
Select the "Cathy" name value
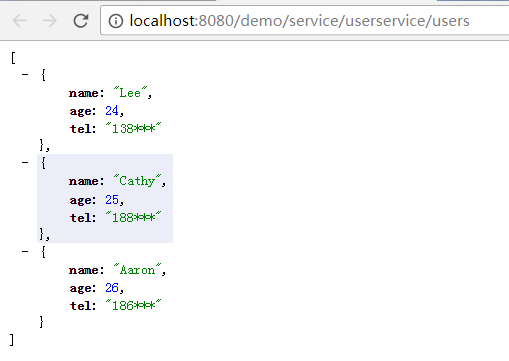pyautogui.click(x=137, y=180)
